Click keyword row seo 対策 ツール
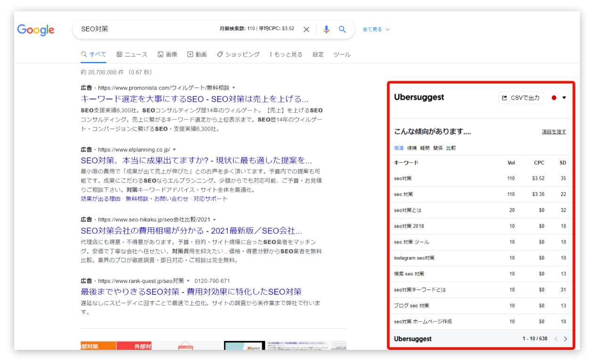The width and height of the screenshot is (594, 364). click(480, 242)
